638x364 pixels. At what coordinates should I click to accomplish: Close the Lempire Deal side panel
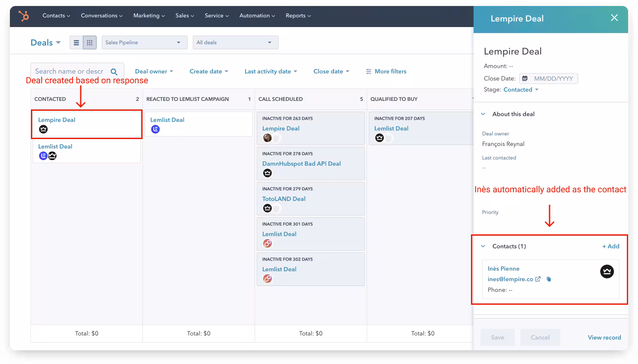(x=614, y=18)
